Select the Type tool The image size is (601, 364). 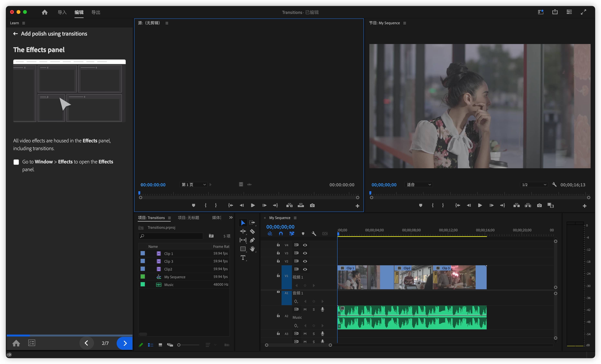tap(243, 258)
